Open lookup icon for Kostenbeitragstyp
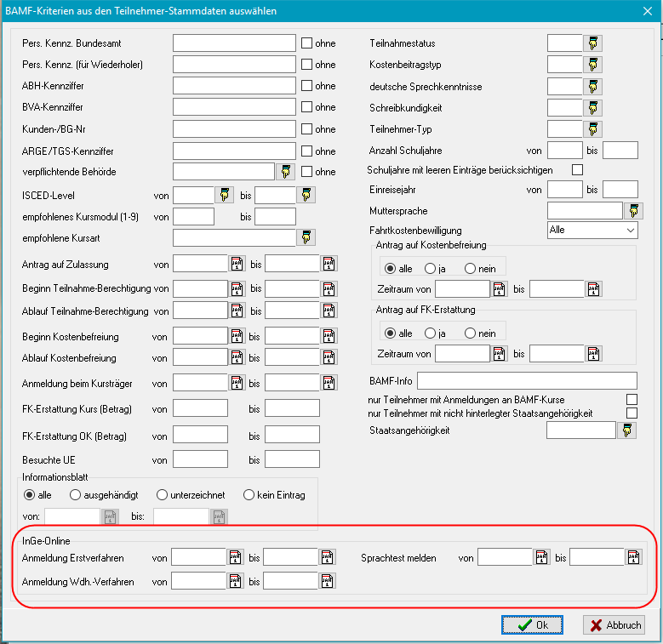The height and width of the screenshot is (644, 663). [x=593, y=65]
